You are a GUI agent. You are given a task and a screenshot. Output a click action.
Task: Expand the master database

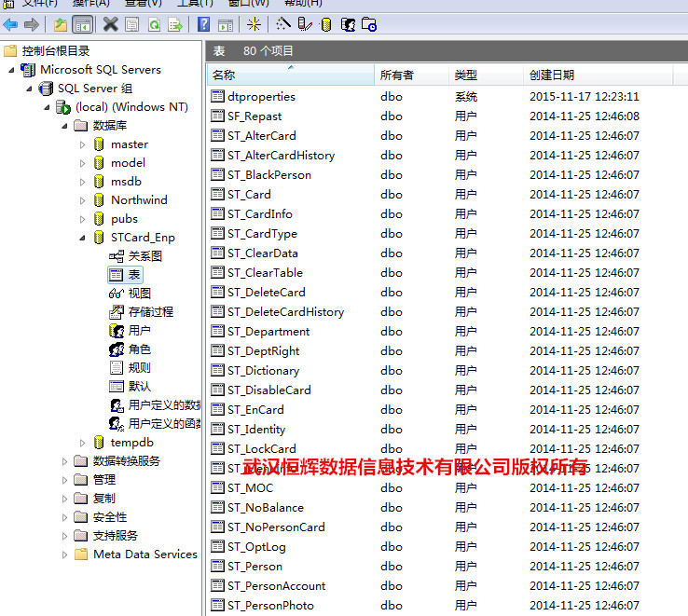[82, 144]
